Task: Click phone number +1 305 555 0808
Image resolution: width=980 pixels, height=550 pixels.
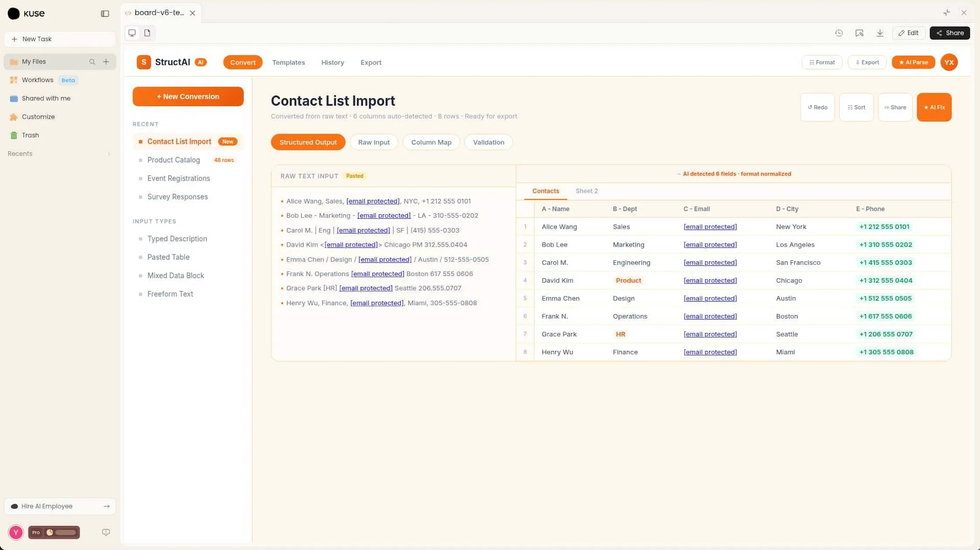Action: (886, 352)
